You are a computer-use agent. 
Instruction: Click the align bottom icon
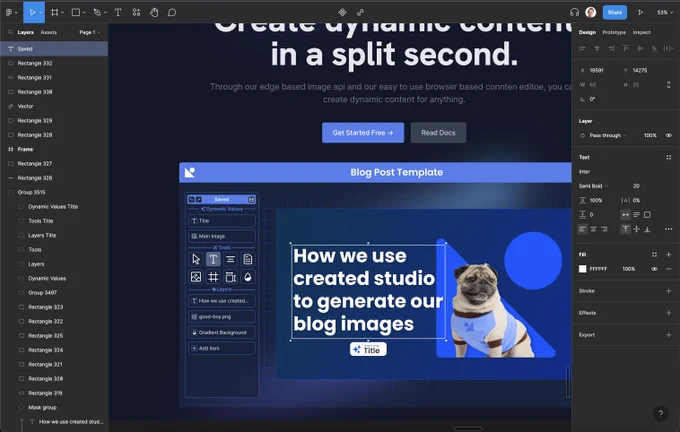[x=654, y=49]
